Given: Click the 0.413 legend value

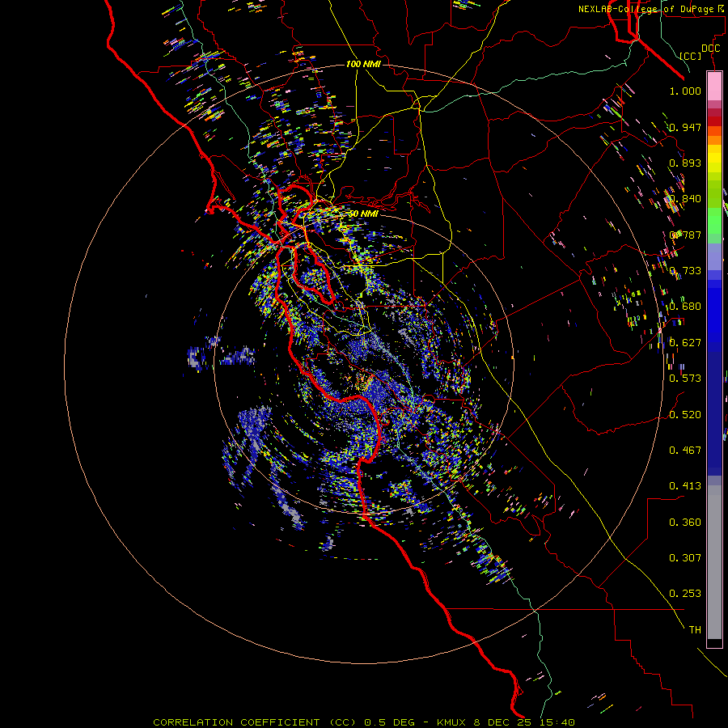Looking at the screenshot, I should (685, 486).
